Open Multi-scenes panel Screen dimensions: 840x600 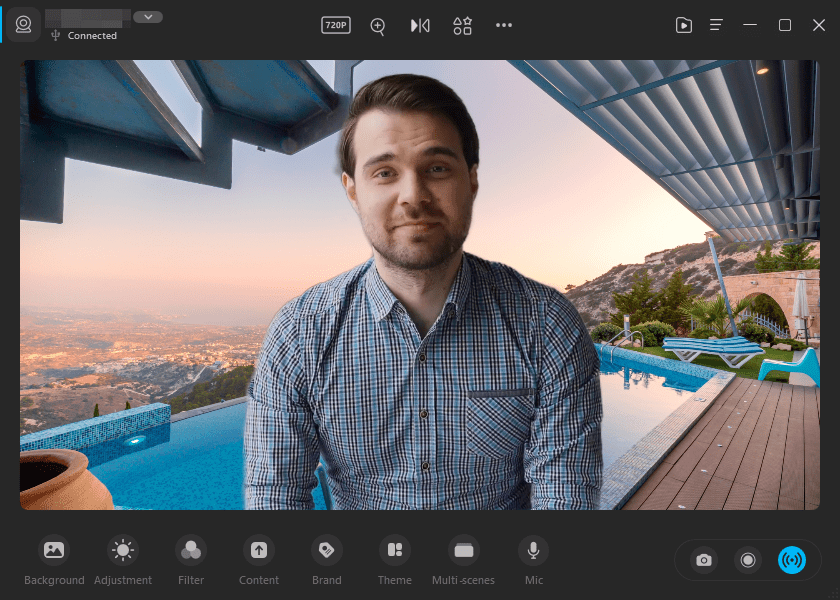(x=463, y=560)
